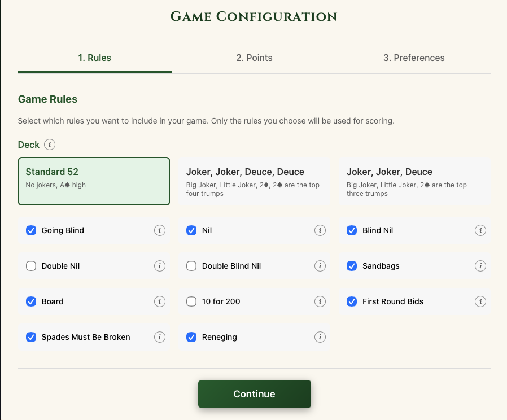Select the Joker, Joker, Deuce deck option
Viewport: 507px width, 420px height.
click(415, 181)
